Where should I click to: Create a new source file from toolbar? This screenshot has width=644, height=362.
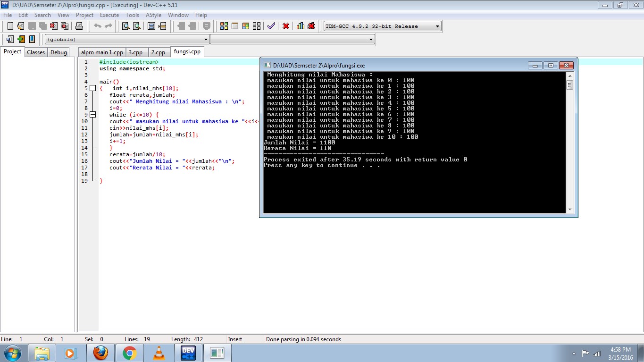click(10, 26)
